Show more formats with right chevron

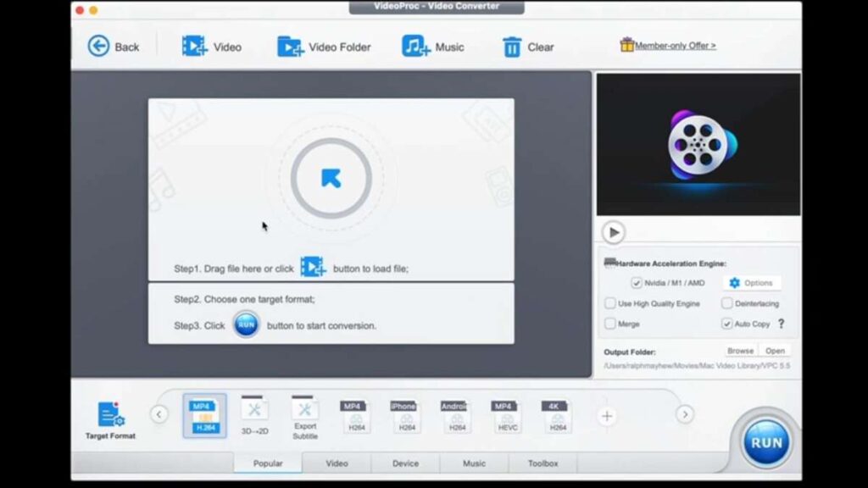pos(685,414)
